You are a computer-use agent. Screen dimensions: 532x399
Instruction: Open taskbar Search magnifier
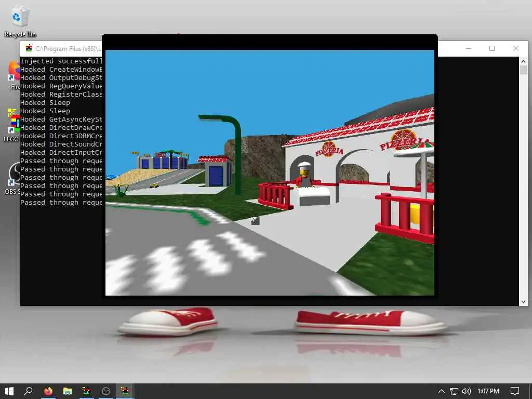pos(28,391)
